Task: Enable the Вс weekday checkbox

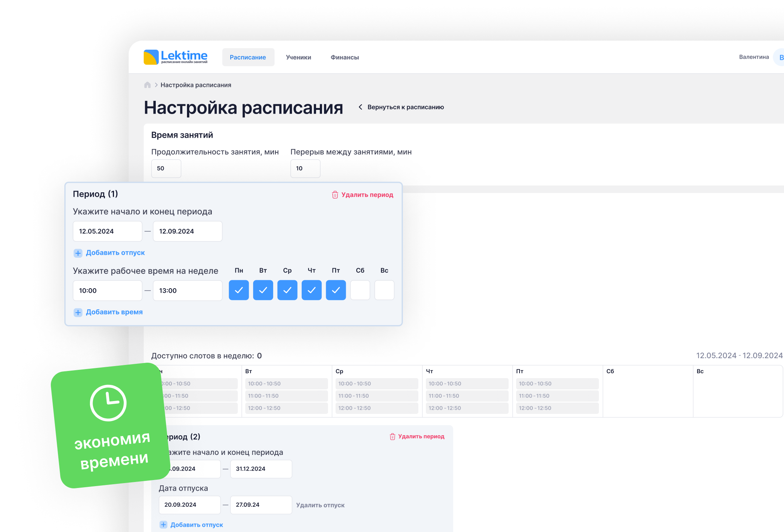Action: (384, 290)
